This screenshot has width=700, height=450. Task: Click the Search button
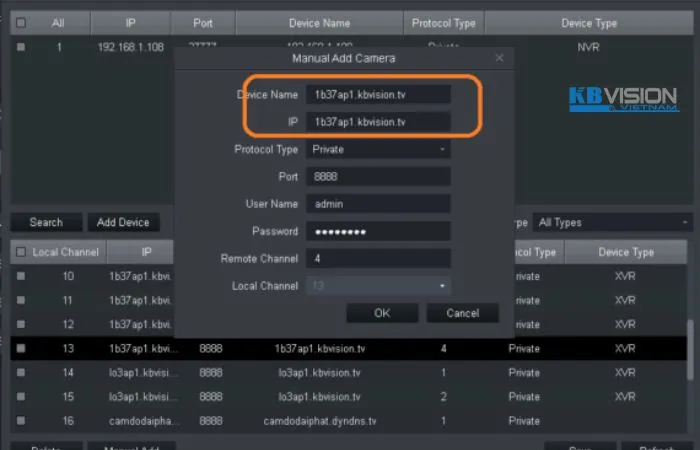(x=46, y=222)
